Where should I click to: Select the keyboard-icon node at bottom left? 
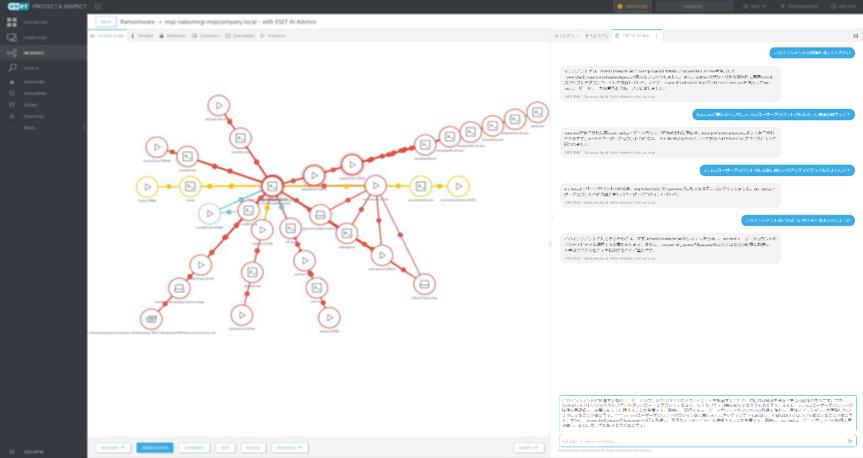click(x=151, y=319)
